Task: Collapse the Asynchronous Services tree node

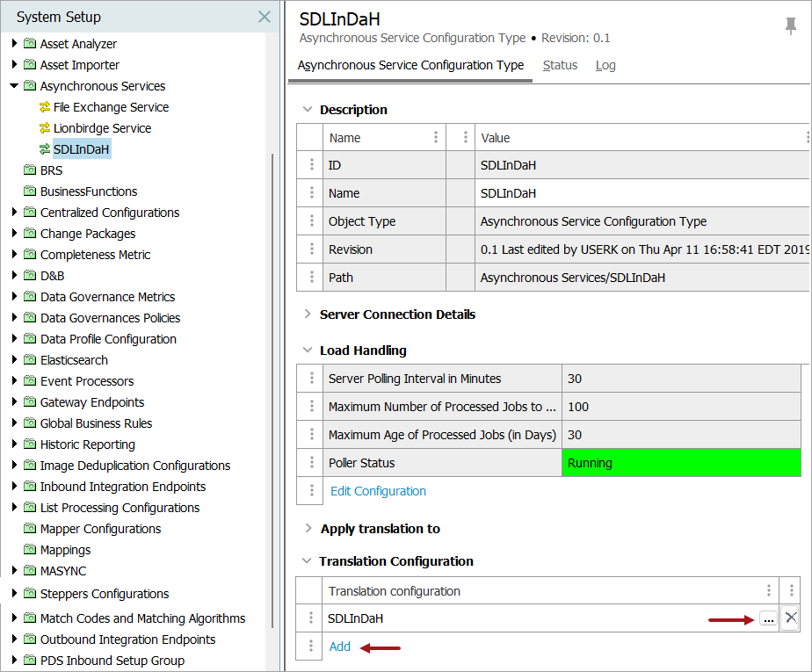Action: (x=14, y=86)
